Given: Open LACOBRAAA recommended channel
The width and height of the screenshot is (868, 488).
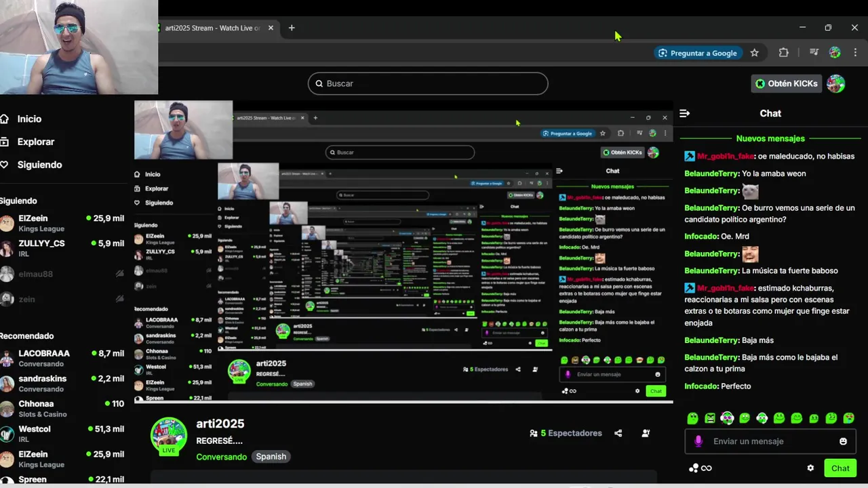Looking at the screenshot, I should 62,359.
